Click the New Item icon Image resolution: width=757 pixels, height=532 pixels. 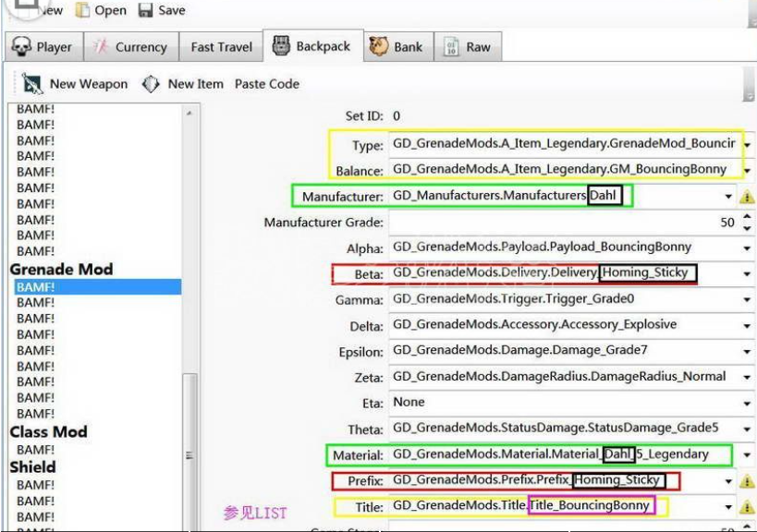point(151,84)
